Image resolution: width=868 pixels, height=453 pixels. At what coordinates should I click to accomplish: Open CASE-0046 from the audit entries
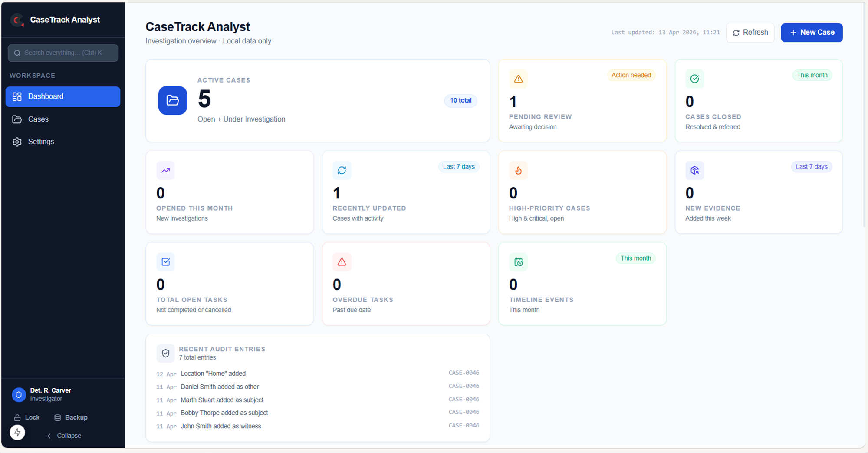click(x=464, y=373)
